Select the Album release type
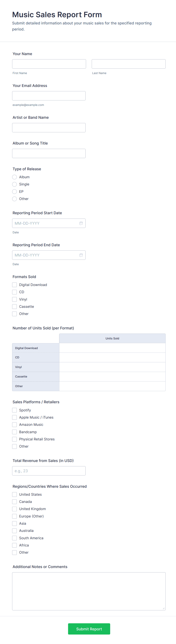This screenshot has height=644, width=176. pyautogui.click(x=15, y=177)
